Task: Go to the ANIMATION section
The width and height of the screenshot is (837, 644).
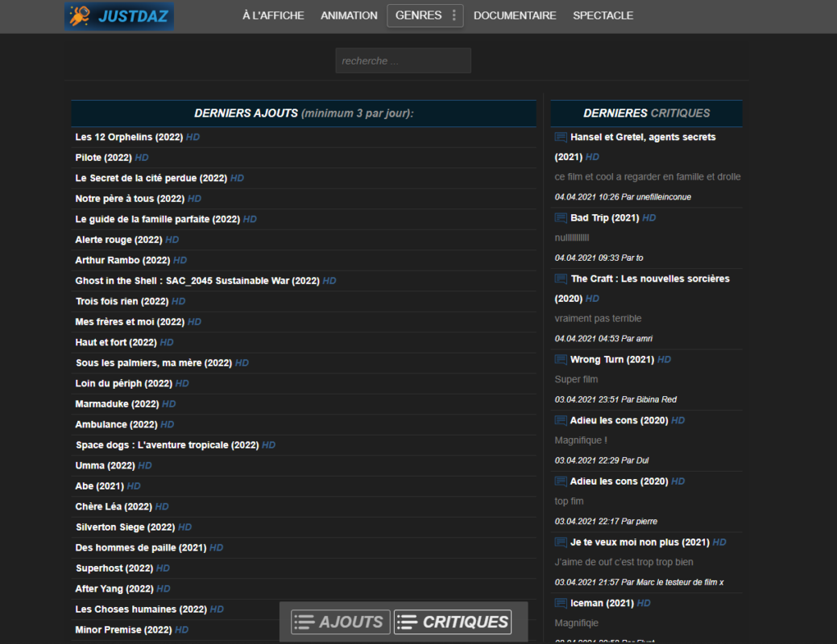Action: click(x=349, y=15)
